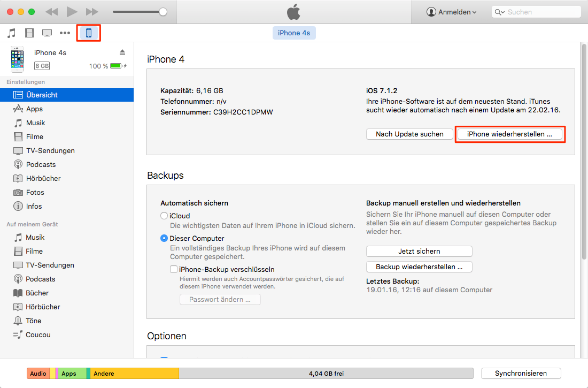Enable iPhone-Backup verschlüsseln checkbox
This screenshot has width=588, height=388.
pyautogui.click(x=174, y=269)
